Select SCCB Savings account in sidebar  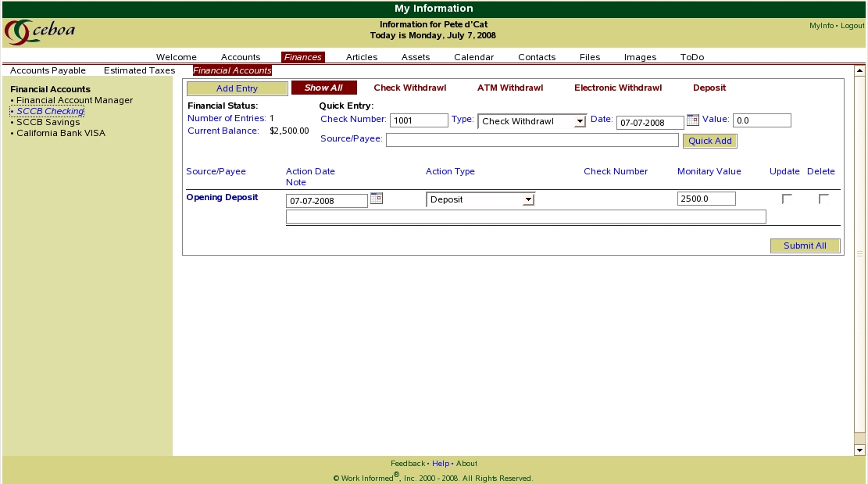point(48,122)
